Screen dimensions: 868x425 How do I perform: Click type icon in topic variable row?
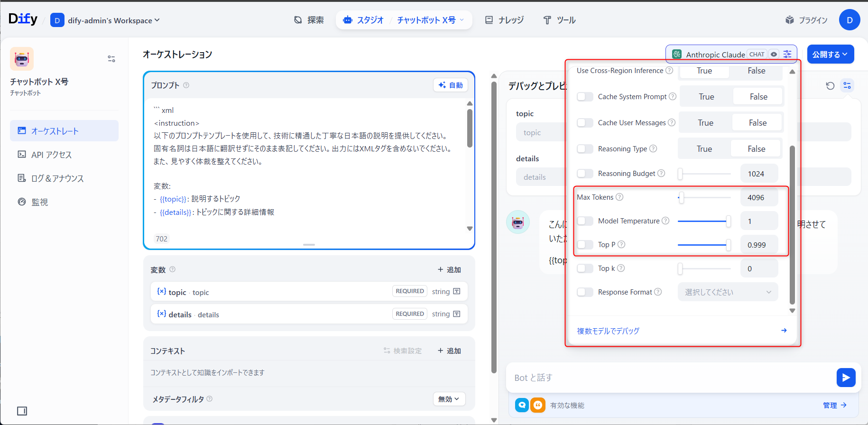(457, 291)
